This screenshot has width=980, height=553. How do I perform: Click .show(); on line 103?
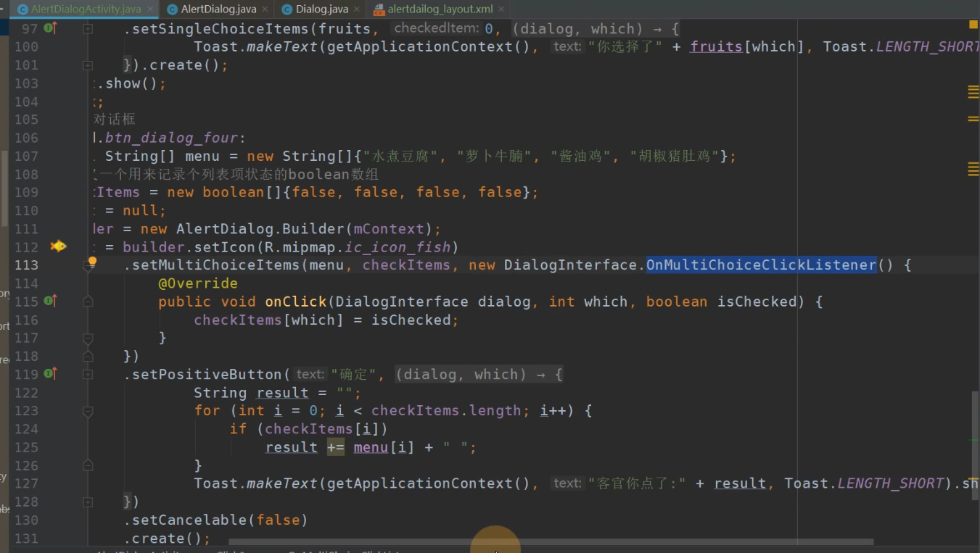131,83
